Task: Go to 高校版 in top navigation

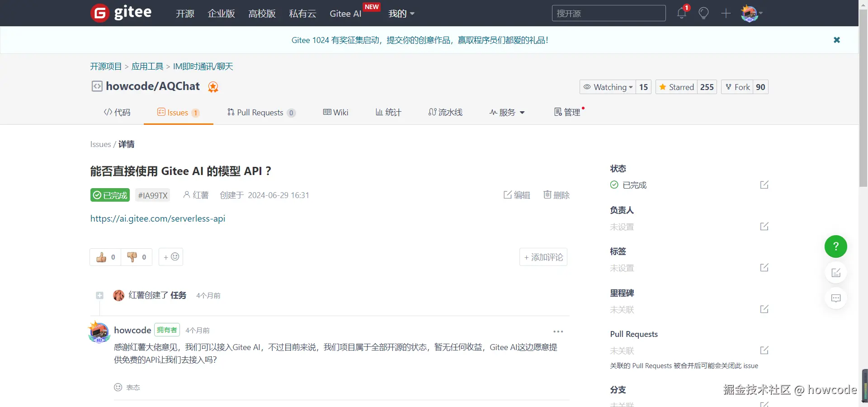Action: coord(262,14)
